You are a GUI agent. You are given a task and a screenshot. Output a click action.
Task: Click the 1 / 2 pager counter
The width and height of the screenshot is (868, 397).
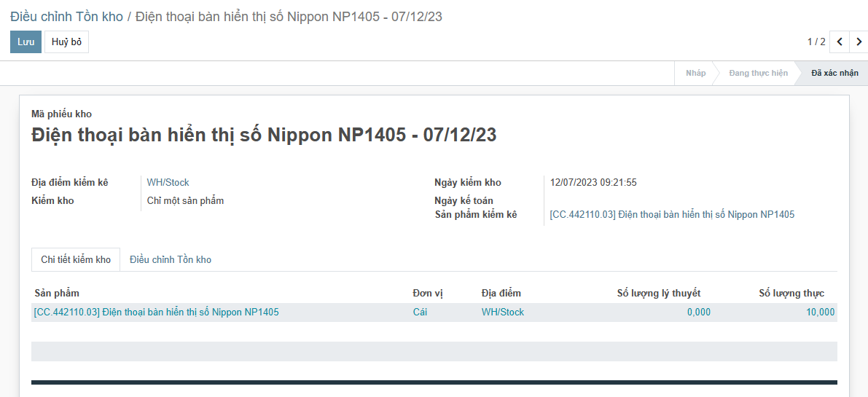(x=816, y=42)
